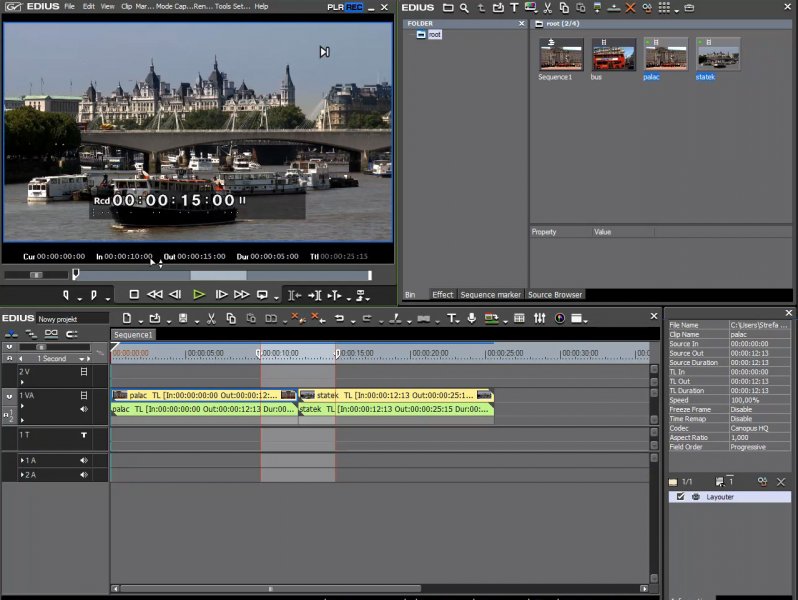Click the timeline scale slider
The image size is (798, 600).
click(42, 347)
